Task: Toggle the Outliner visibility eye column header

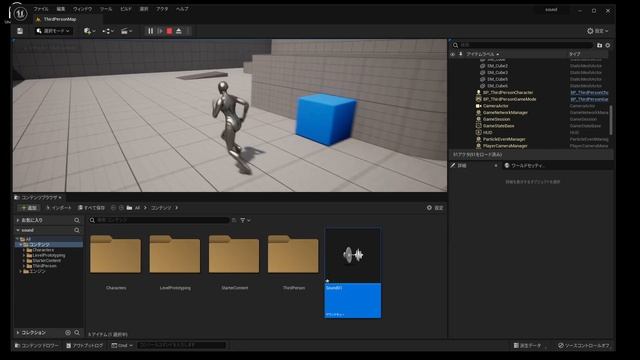Action: coord(453,54)
